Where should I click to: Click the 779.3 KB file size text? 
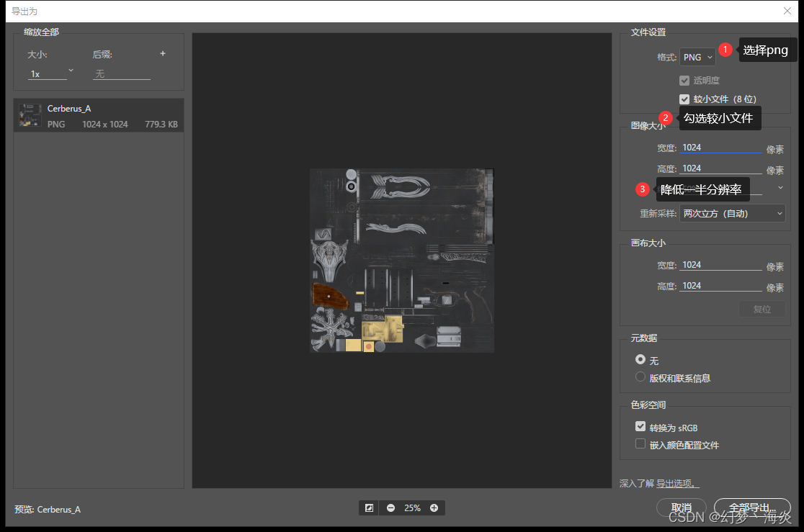point(161,124)
